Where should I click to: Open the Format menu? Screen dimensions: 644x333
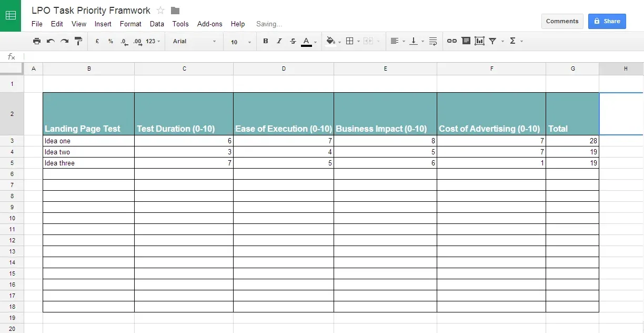coord(130,24)
